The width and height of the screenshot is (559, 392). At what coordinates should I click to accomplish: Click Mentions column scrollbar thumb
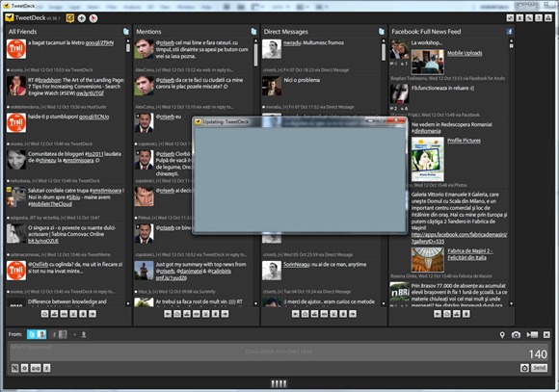point(255,55)
